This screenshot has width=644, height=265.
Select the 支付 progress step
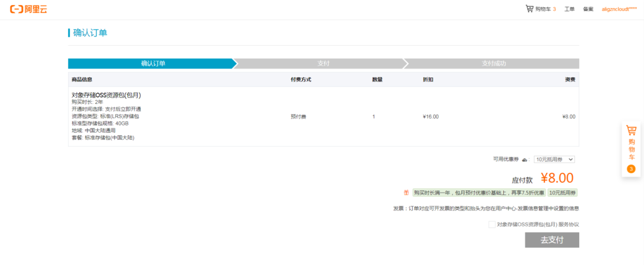point(323,63)
